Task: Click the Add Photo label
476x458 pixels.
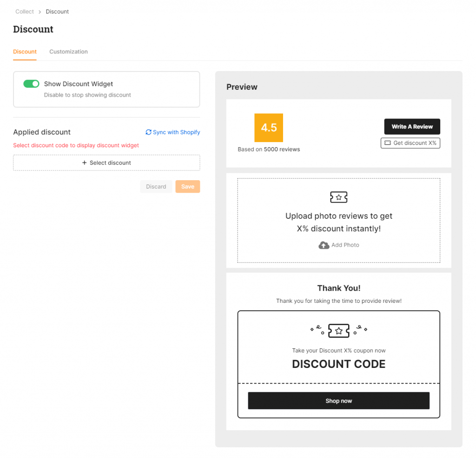Action: pos(345,245)
